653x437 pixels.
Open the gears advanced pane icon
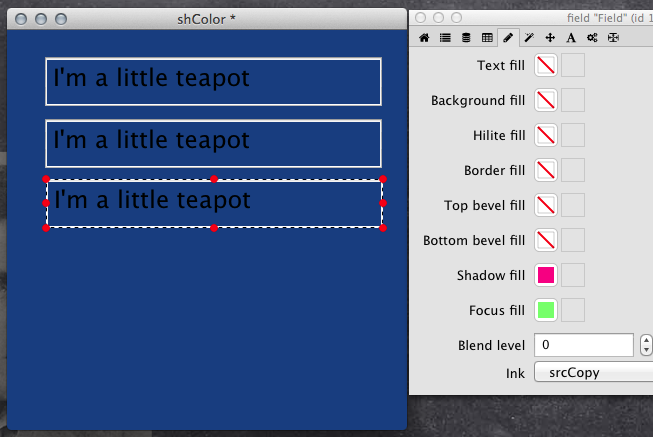point(592,38)
